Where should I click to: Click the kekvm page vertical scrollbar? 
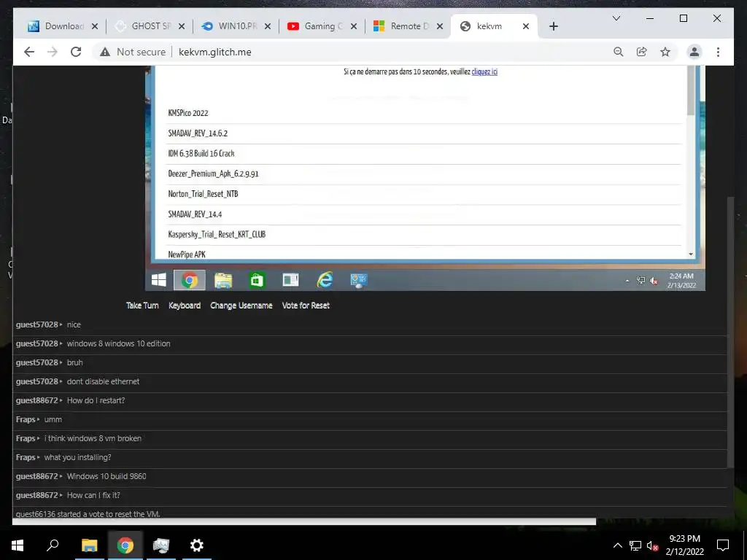coord(731,332)
